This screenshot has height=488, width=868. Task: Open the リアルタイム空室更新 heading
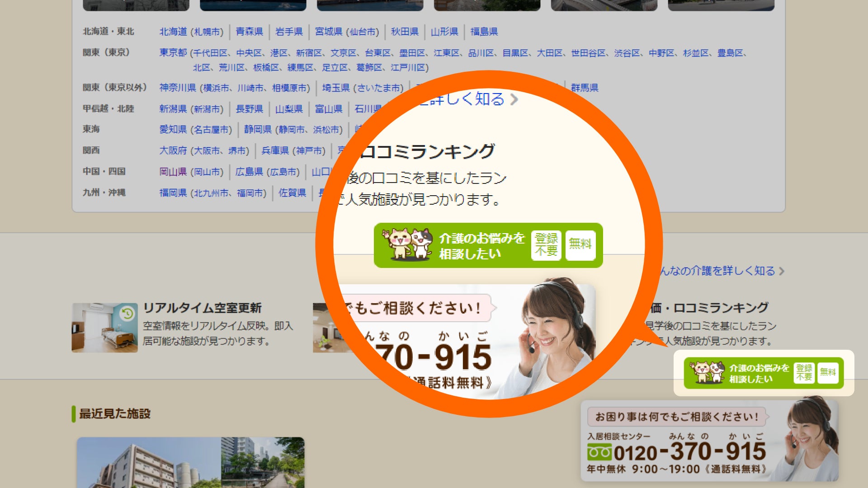pos(202,308)
